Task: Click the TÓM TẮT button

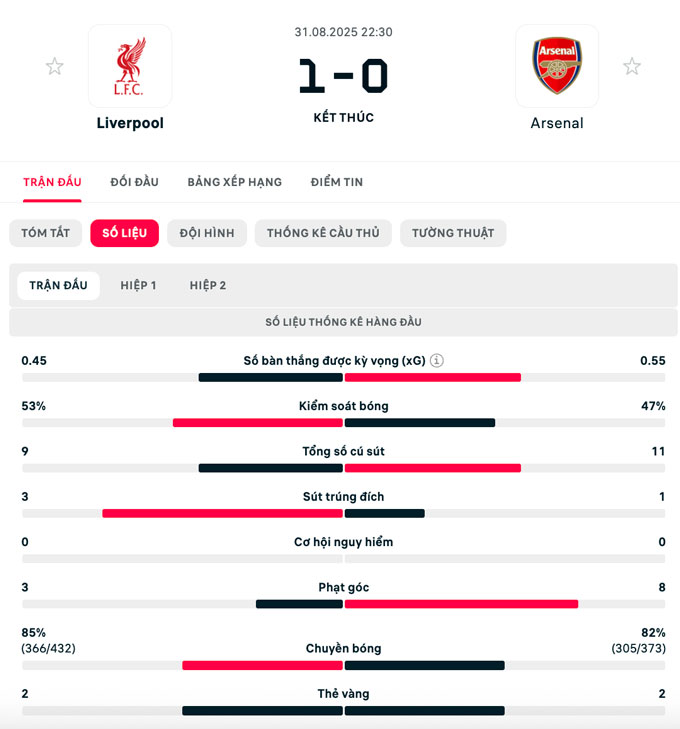Action: (46, 233)
